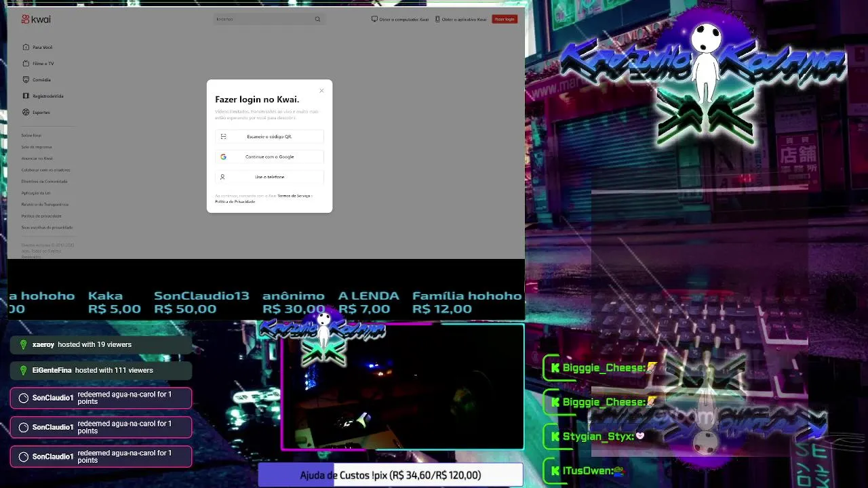
Task: Click the person icon for phone login
Action: click(222, 177)
